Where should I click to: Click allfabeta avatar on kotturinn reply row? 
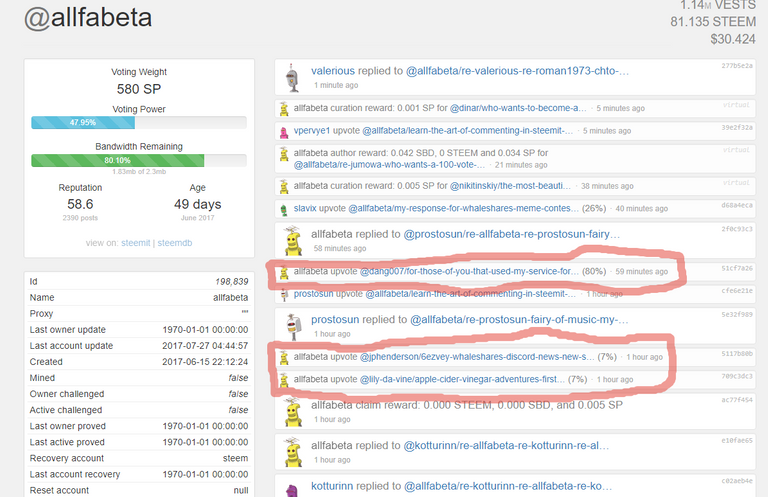point(293,452)
